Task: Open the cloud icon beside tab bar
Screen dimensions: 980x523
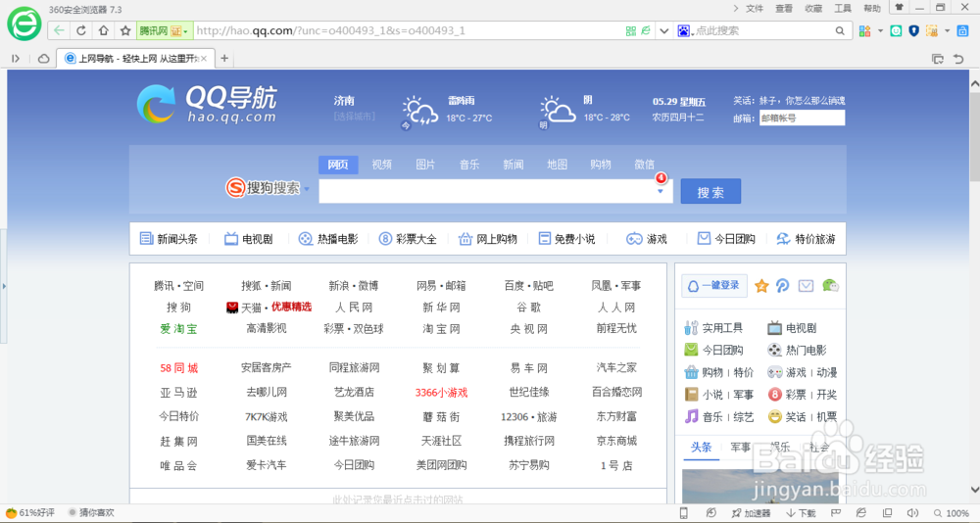Action: 44,59
